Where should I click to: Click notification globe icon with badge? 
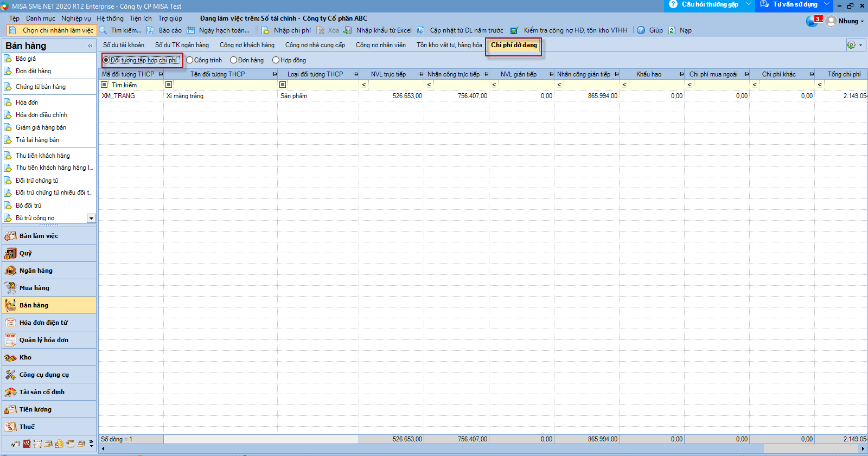813,21
